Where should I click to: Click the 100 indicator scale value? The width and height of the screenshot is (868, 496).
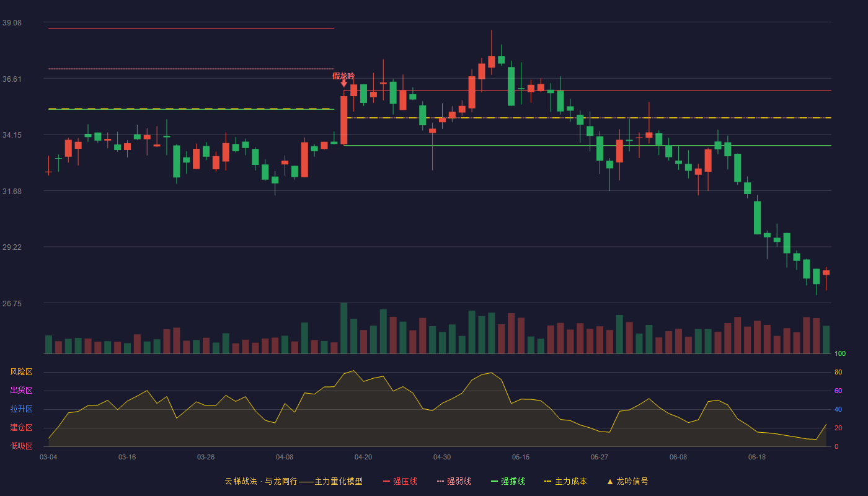pos(840,354)
